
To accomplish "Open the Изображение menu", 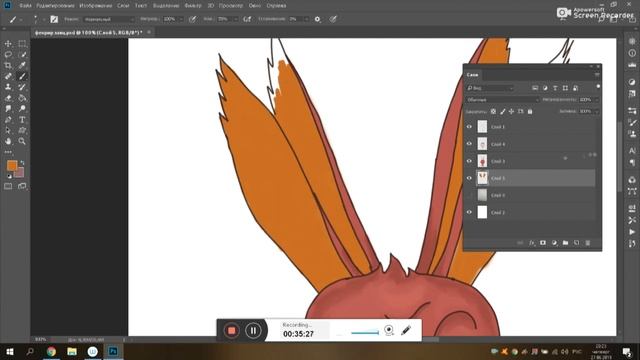I will coord(96,6).
